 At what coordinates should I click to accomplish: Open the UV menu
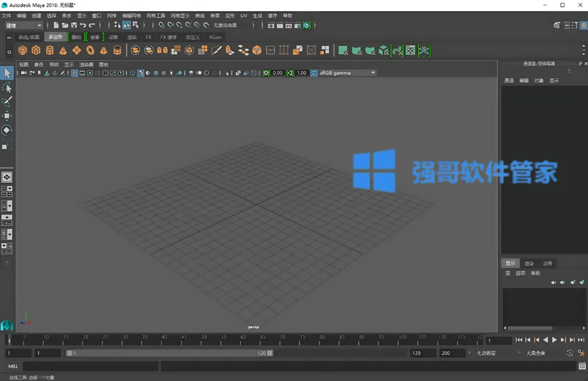point(244,16)
